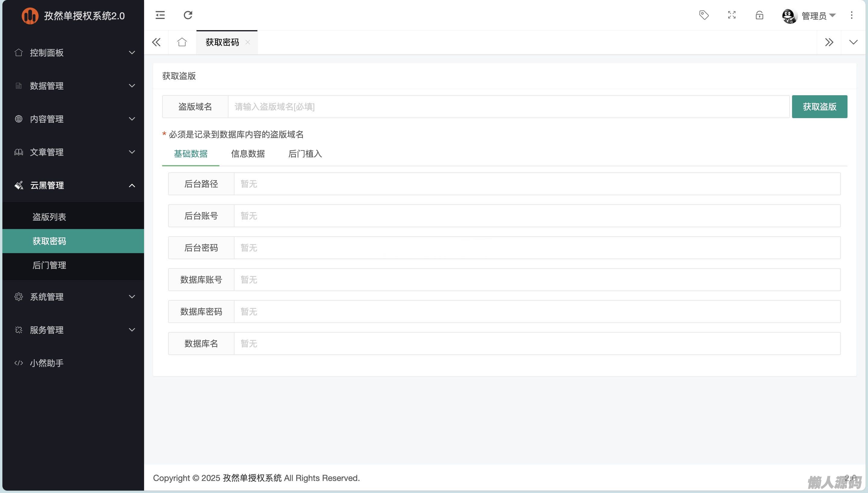Switch to the 后门植入 tab
868x493 pixels.
coord(305,154)
